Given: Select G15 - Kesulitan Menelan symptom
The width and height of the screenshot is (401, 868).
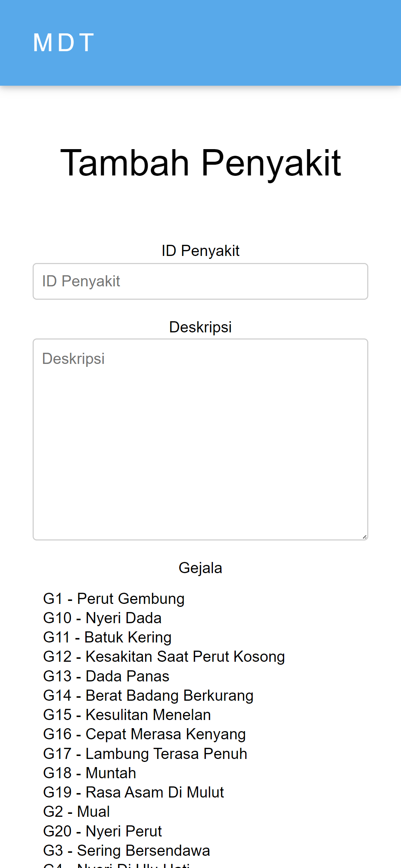Looking at the screenshot, I should pyautogui.click(x=127, y=715).
